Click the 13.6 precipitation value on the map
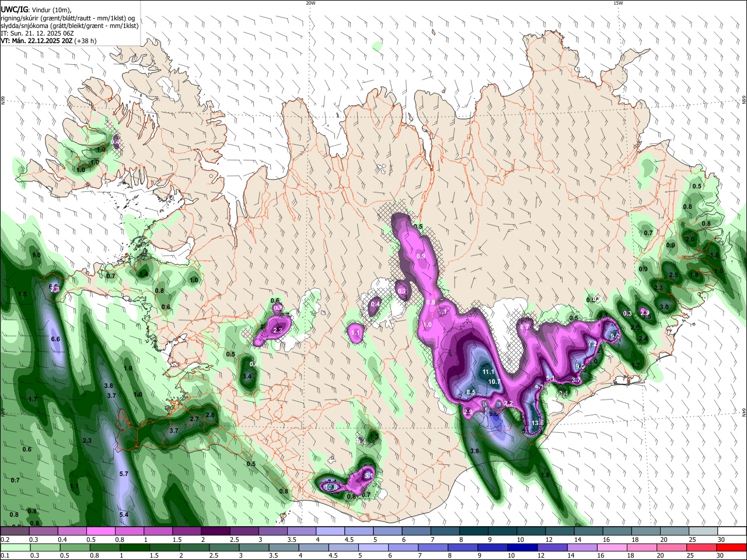Image resolution: width=747 pixels, height=560 pixels. point(538,423)
